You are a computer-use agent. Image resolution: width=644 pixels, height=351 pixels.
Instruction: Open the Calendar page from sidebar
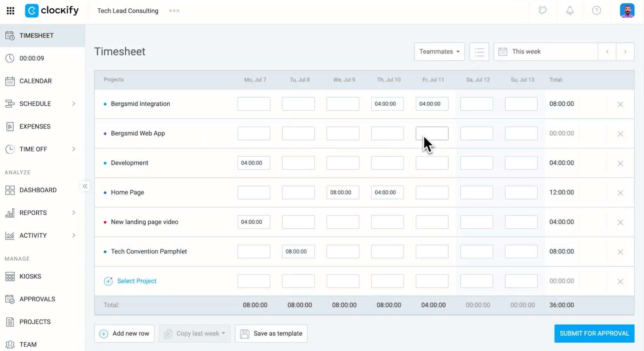coord(35,81)
